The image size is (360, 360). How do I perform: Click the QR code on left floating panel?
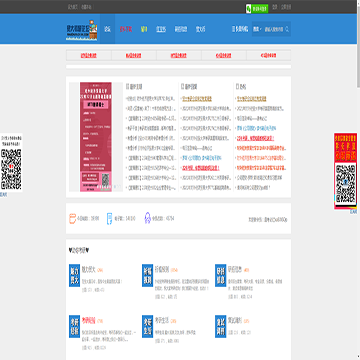click(11, 170)
